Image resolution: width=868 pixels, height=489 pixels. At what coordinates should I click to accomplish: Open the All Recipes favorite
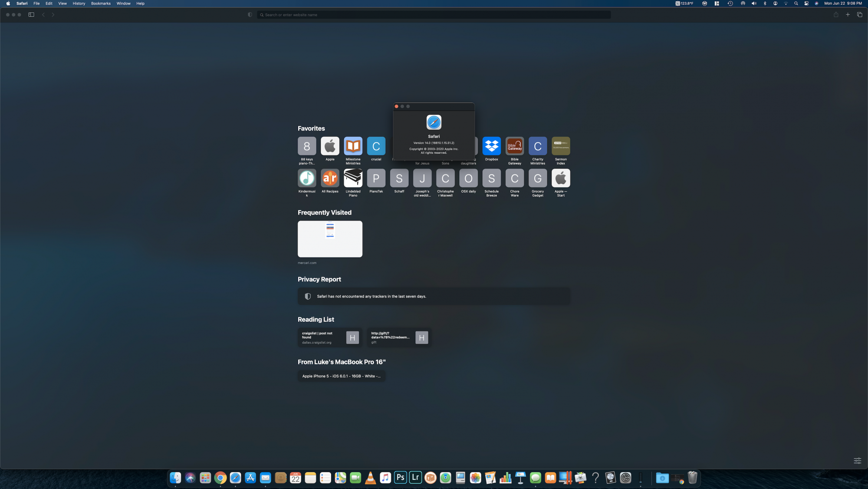point(330,178)
